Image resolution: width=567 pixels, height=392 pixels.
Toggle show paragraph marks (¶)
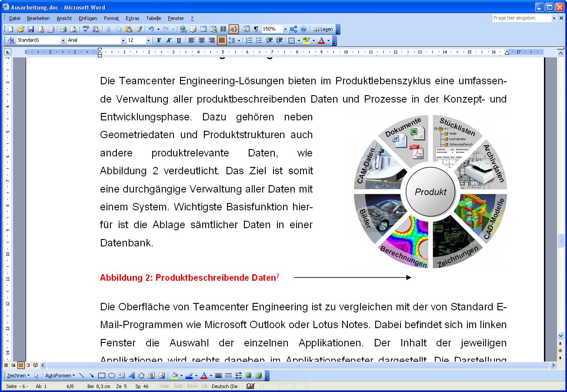tap(256, 29)
